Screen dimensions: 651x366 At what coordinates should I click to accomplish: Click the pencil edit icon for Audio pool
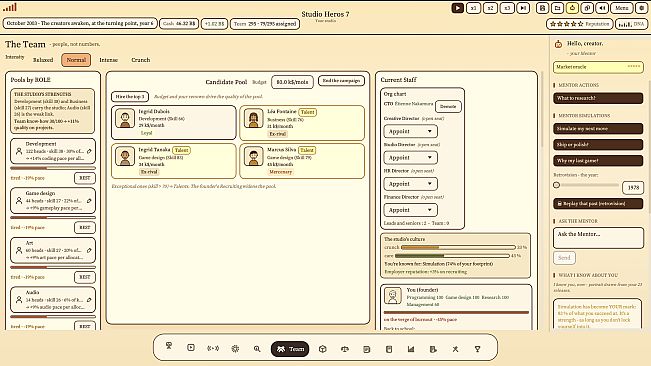pos(89,300)
